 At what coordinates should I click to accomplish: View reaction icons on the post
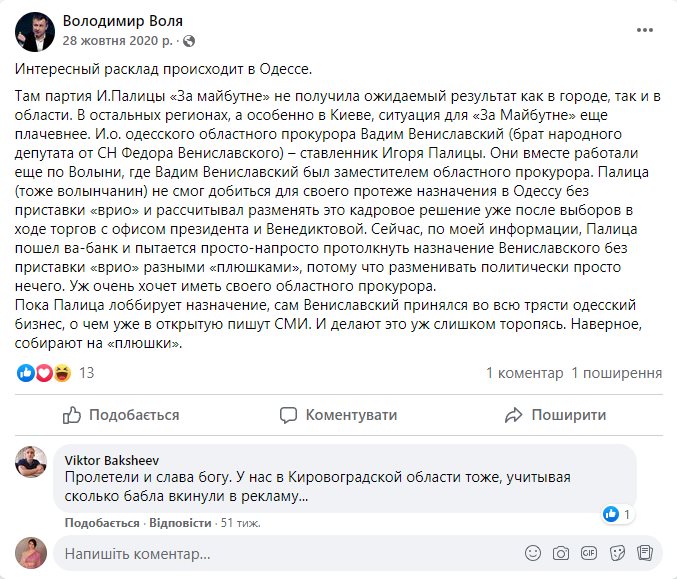(44, 373)
